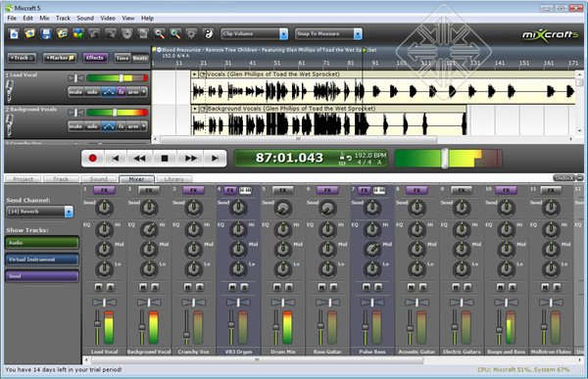Image resolution: width=588 pixels, height=379 pixels.
Task: Arm the Background Vocals track
Action: [133, 126]
